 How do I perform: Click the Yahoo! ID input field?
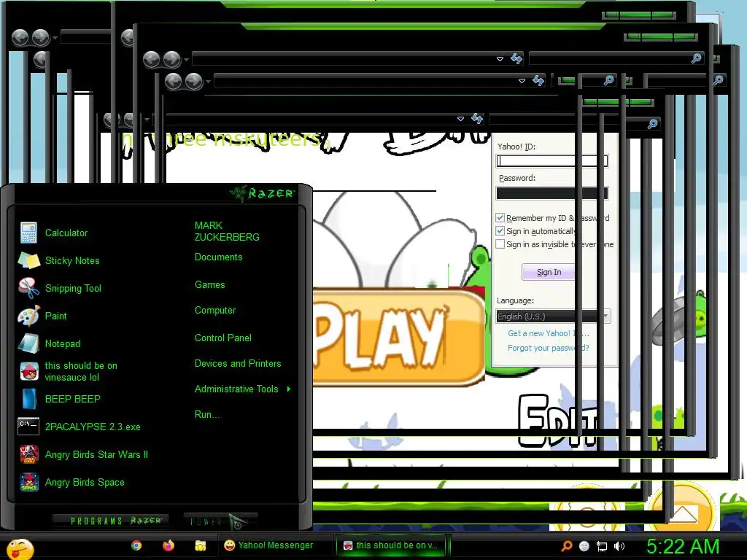(551, 161)
